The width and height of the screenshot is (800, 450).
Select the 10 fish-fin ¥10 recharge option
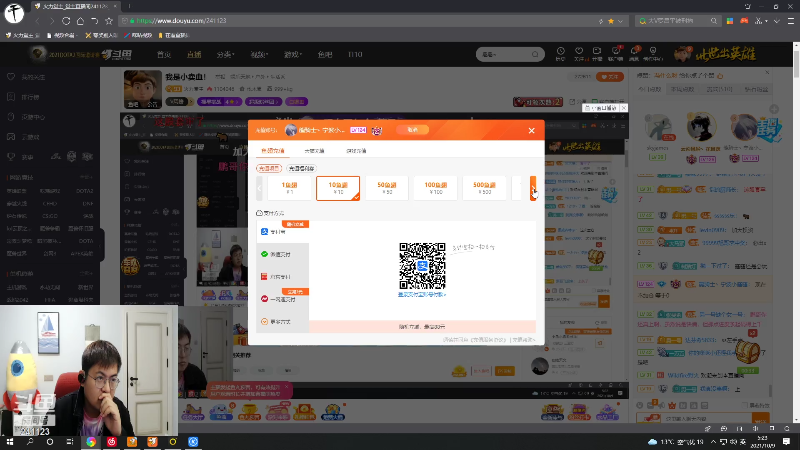[x=338, y=188]
